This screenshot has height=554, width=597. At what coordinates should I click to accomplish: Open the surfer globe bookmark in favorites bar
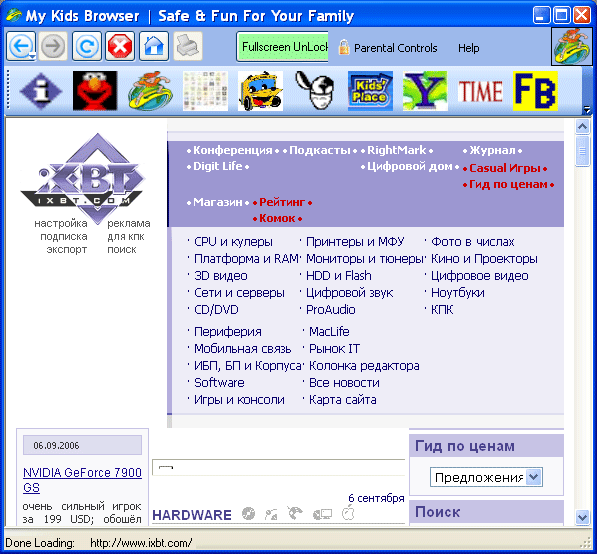150,91
